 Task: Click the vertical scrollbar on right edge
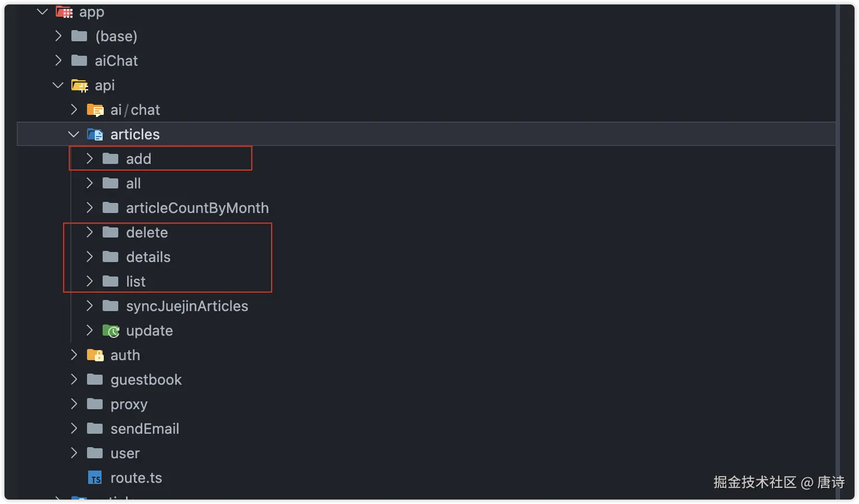[838, 252]
